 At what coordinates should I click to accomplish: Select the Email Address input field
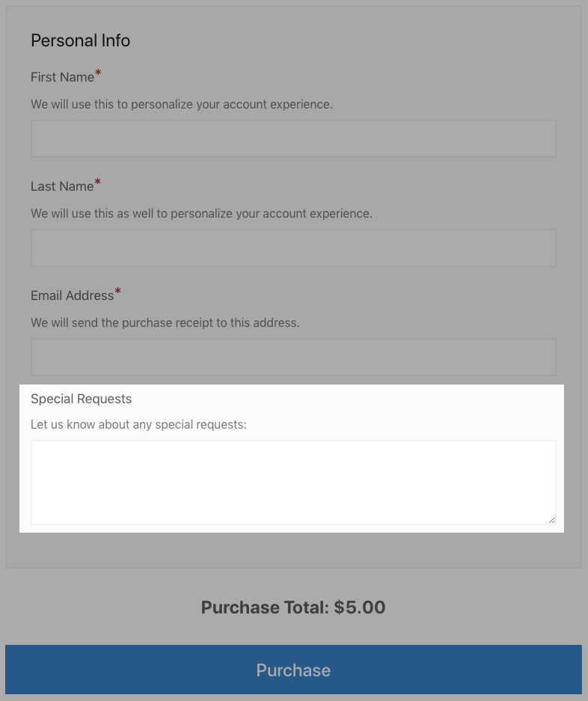pyautogui.click(x=293, y=358)
